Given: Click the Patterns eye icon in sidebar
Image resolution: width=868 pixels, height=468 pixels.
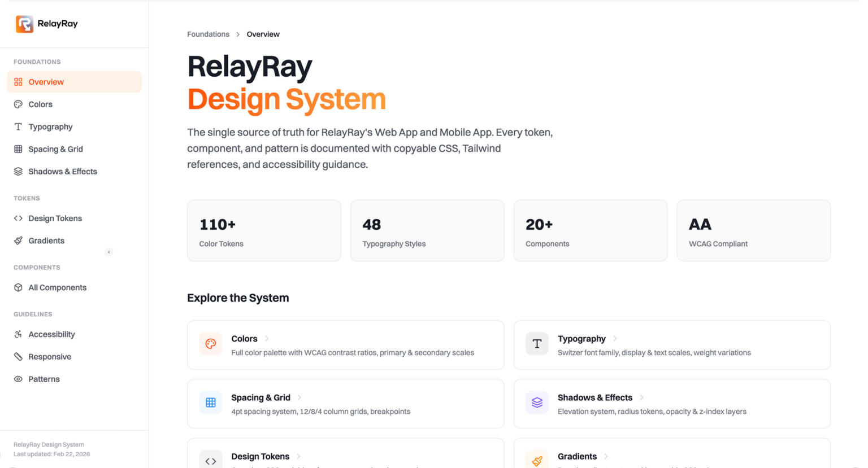Looking at the screenshot, I should point(18,379).
